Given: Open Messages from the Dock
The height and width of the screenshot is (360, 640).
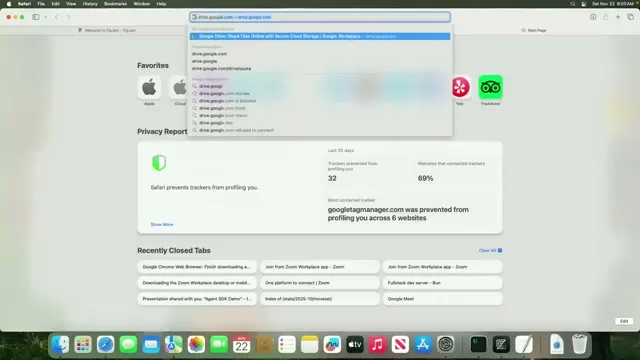Looking at the screenshot, I should pyautogui.click(x=128, y=344).
